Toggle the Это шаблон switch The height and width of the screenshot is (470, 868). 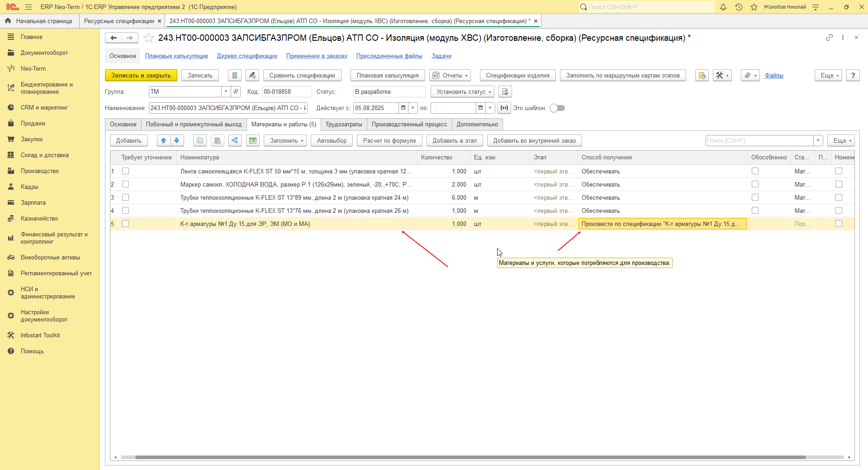click(557, 108)
